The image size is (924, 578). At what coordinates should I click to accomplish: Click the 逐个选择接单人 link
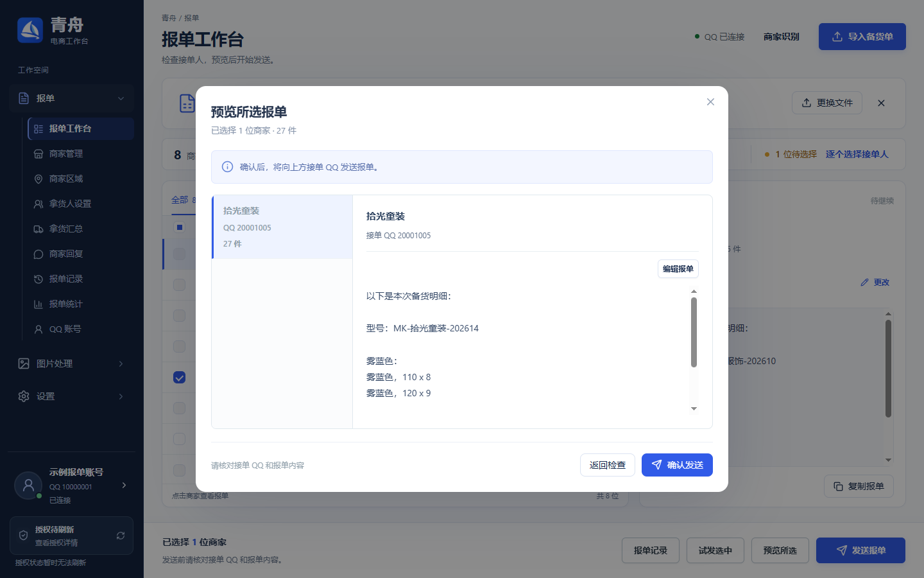tap(857, 154)
